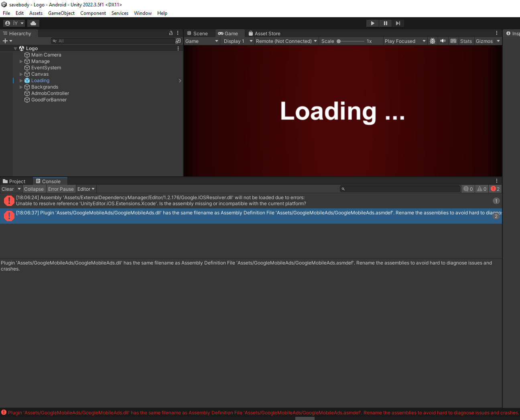Open the Remote (Not Connected) dropdown
This screenshot has width=520, height=420.
pyautogui.click(x=286, y=41)
